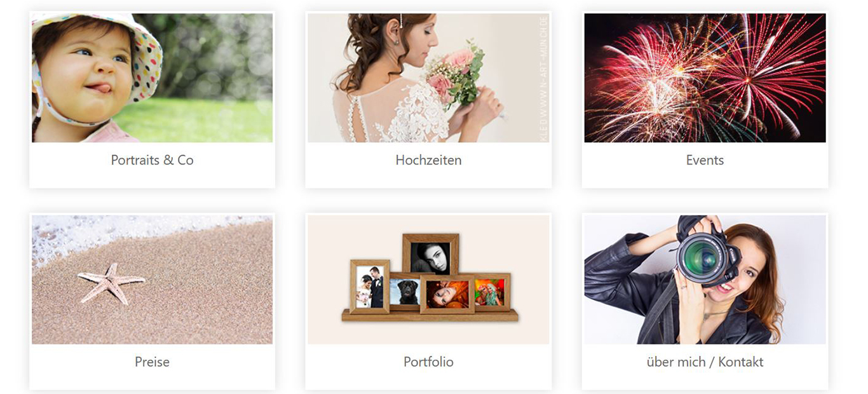Image resolution: width=868 pixels, height=394 pixels.
Task: Open the picture frames thumbnail
Action: [x=428, y=280]
